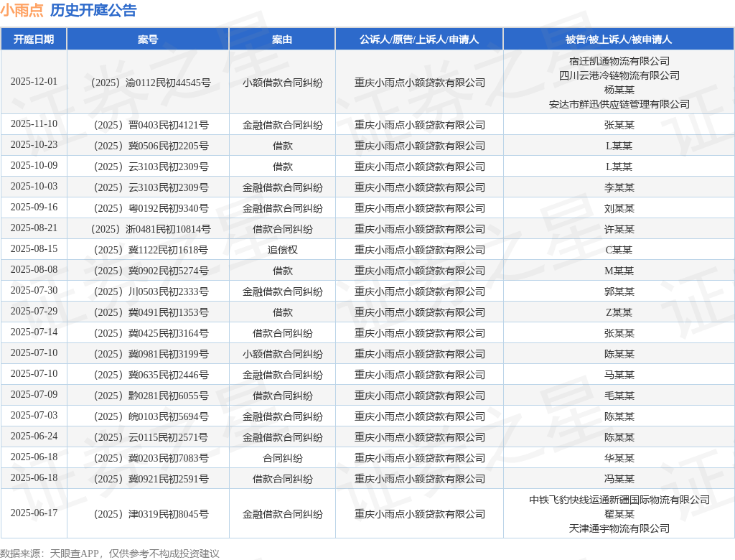Click defendant 安达市鲜迅供应链管理有限公司

619,104
